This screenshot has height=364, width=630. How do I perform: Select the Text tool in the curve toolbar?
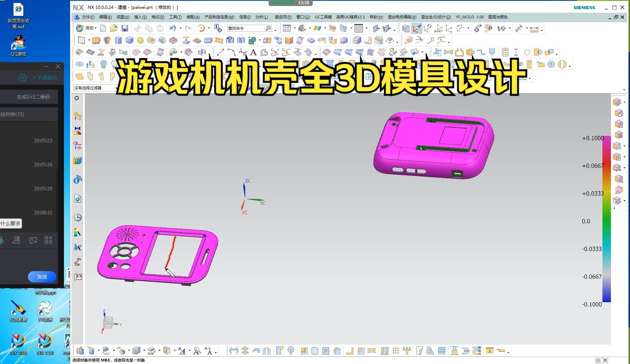tap(253, 53)
